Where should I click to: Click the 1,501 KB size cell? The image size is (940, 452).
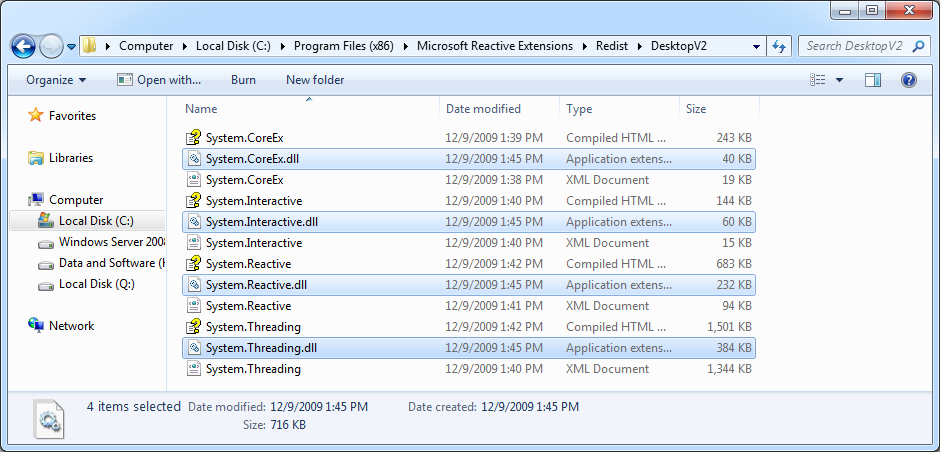(729, 327)
